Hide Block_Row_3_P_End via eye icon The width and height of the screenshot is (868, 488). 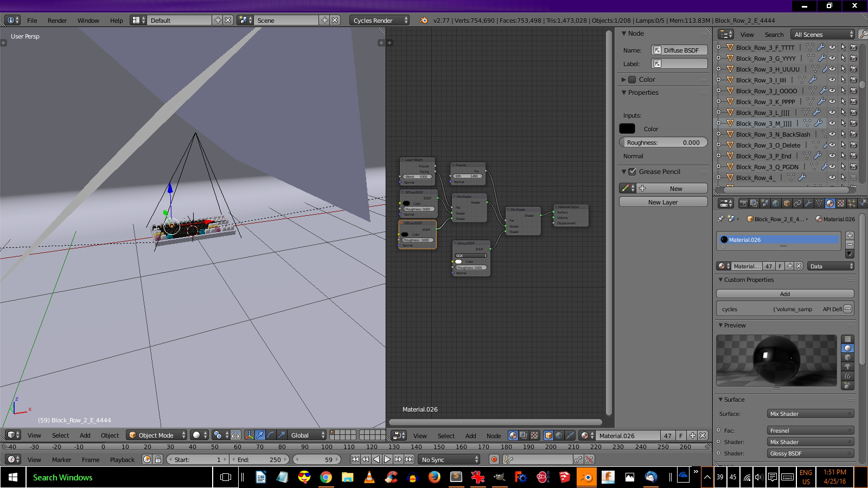click(x=832, y=156)
